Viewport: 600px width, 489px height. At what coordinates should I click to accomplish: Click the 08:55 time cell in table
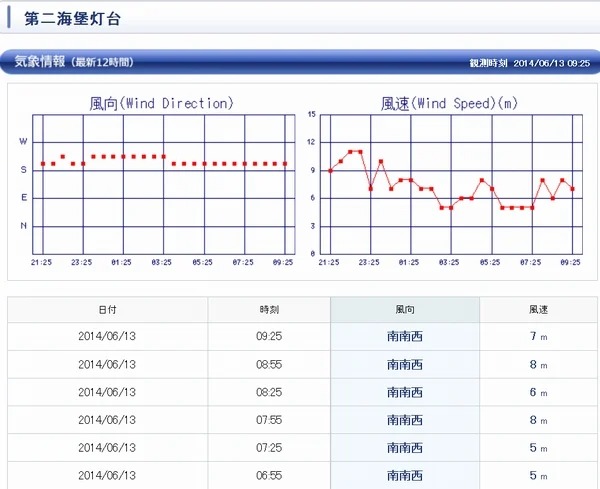pyautogui.click(x=268, y=365)
